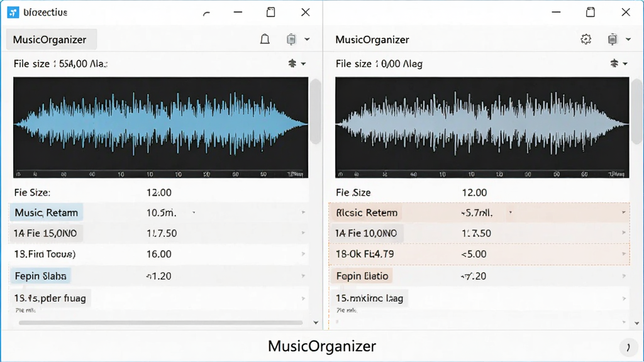
Task: Click right waveform timeline ruler
Action: click(482, 174)
